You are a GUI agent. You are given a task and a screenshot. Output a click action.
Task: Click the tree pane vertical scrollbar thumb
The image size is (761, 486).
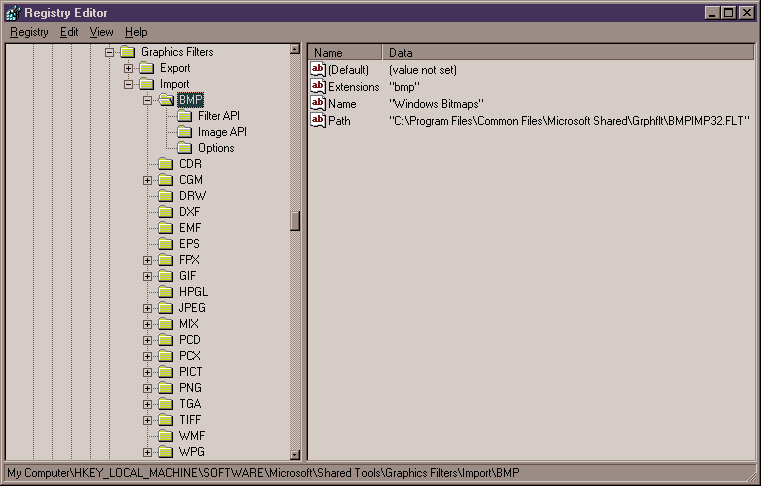295,221
